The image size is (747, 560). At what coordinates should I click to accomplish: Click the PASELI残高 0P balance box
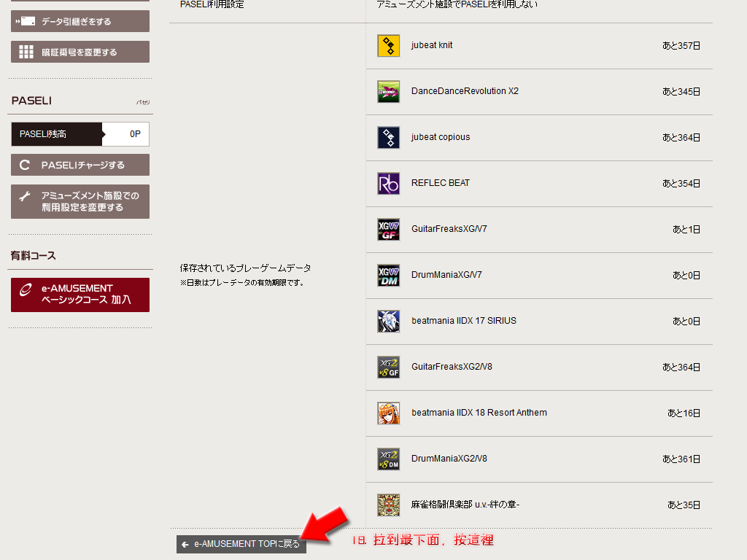[x=80, y=134]
